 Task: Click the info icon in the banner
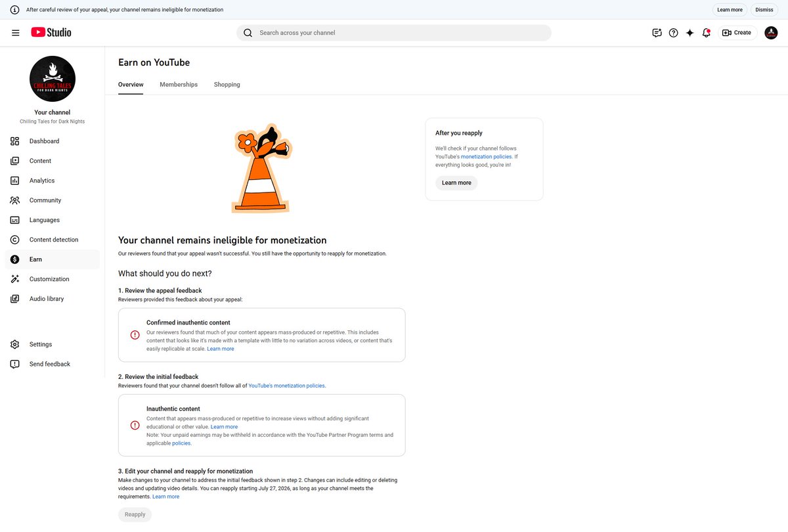[15, 10]
